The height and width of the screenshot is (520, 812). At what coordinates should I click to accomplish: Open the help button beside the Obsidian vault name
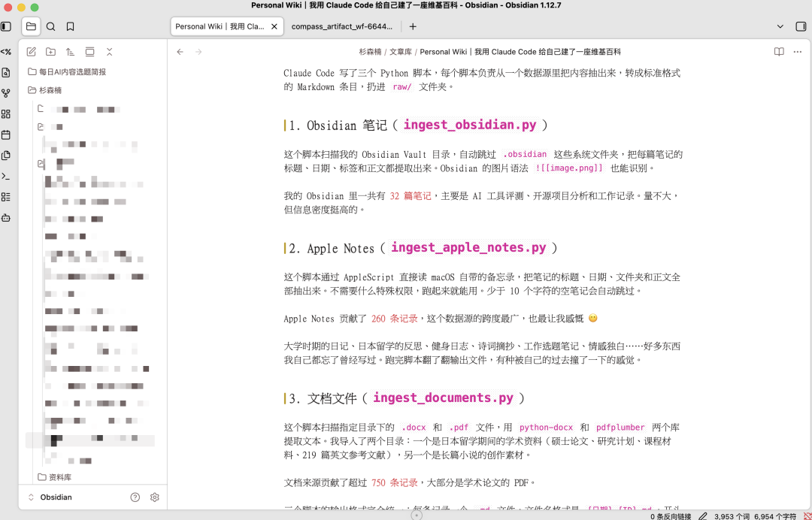[135, 497]
